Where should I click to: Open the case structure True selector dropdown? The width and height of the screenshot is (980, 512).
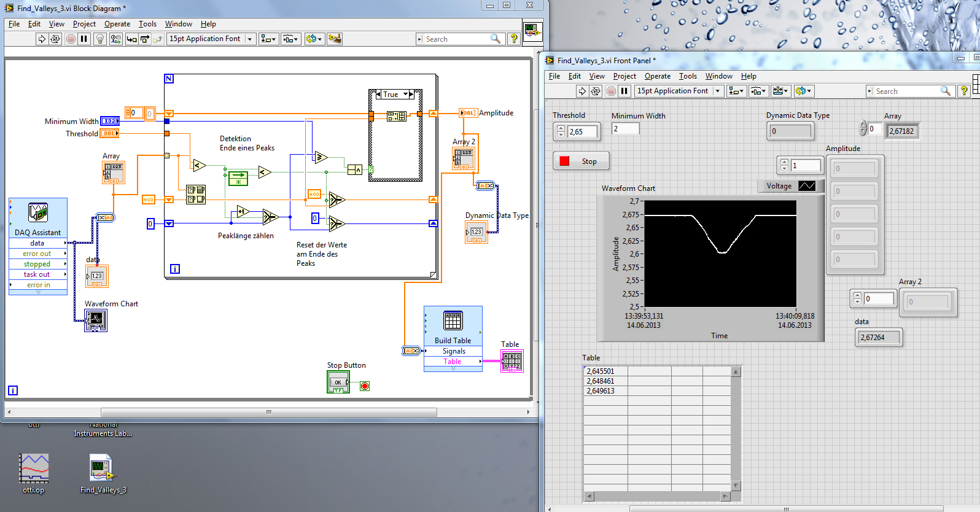click(x=405, y=95)
